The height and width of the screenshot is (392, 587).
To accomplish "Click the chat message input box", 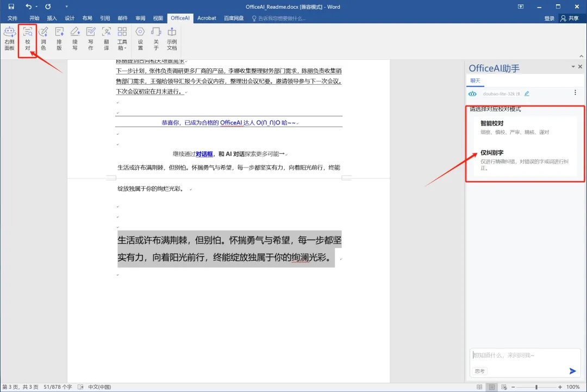I will click(x=525, y=357).
